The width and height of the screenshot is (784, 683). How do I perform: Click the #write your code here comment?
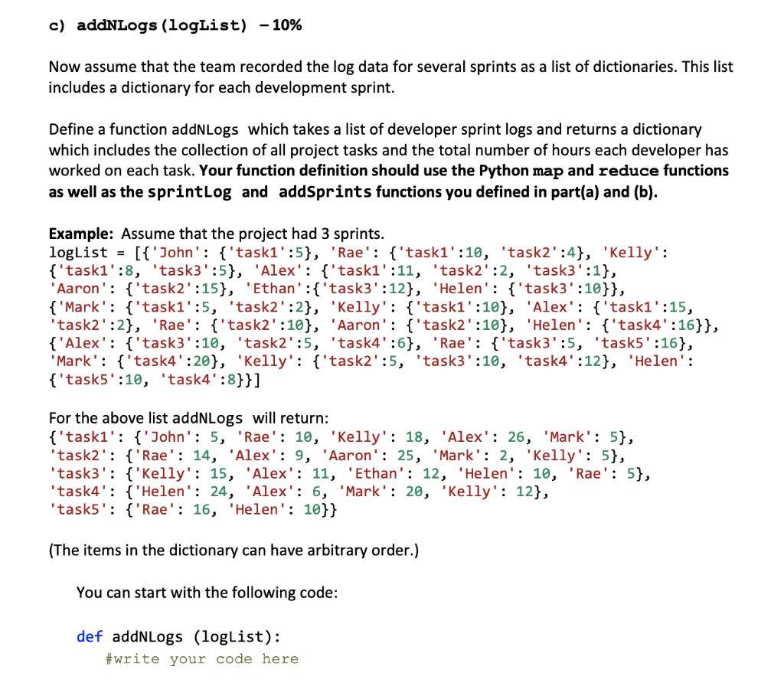tap(201, 658)
